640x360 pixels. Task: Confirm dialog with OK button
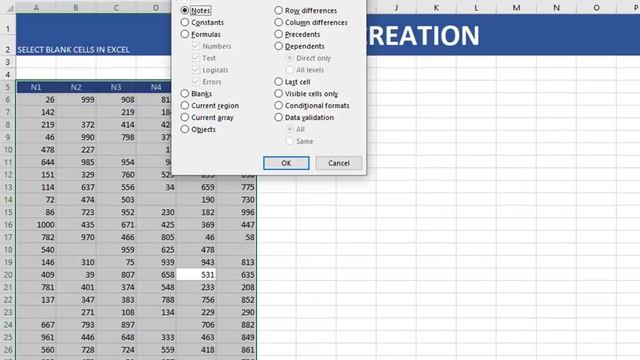286,163
